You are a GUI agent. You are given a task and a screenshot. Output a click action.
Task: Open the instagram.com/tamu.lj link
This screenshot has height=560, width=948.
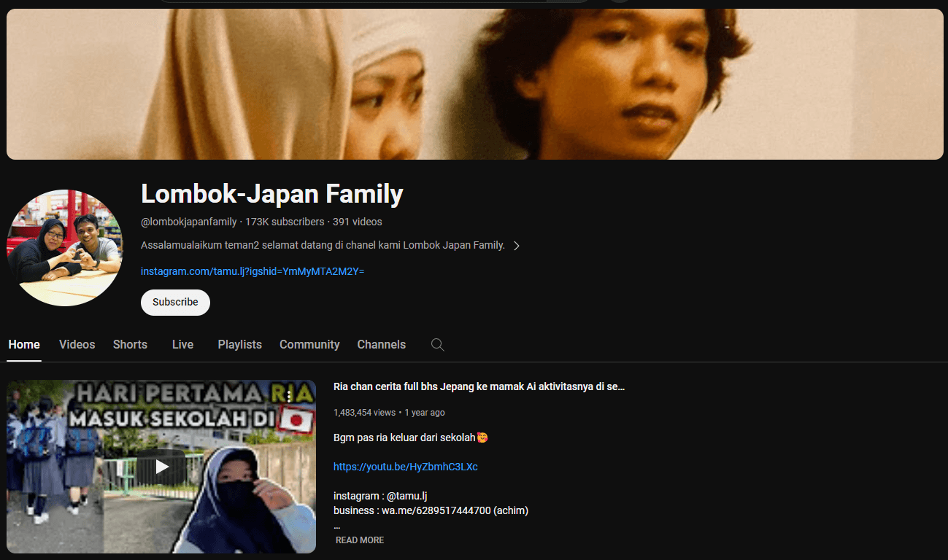253,271
